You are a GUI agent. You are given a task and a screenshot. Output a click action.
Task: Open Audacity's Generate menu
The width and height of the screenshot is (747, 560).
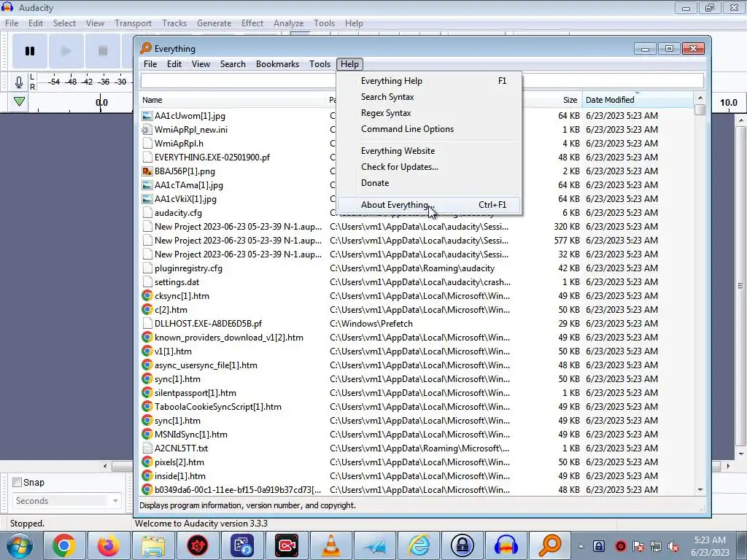tap(214, 23)
